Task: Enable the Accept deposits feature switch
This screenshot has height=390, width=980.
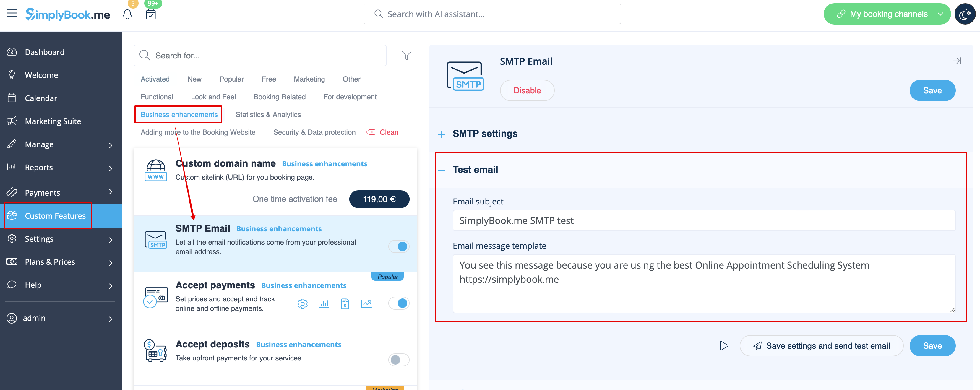Action: 399,360
